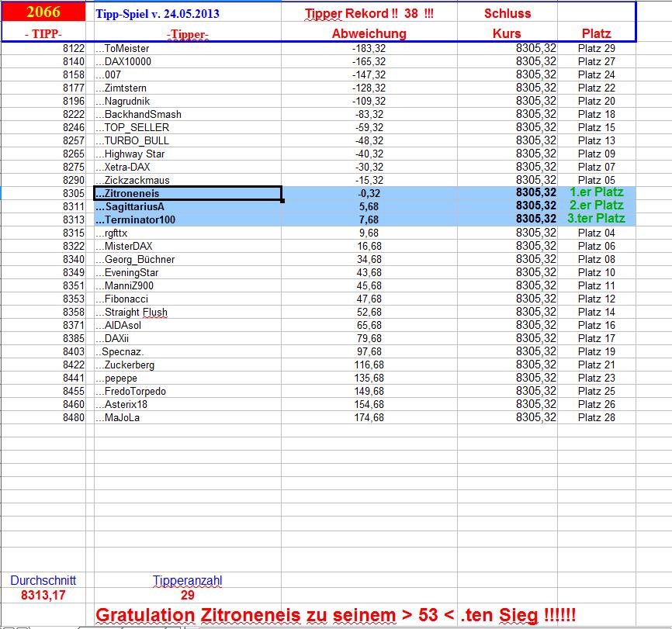This screenshot has height=629, width=672.
Task: Select the '...SagittariusA' cell
Action: (188, 206)
